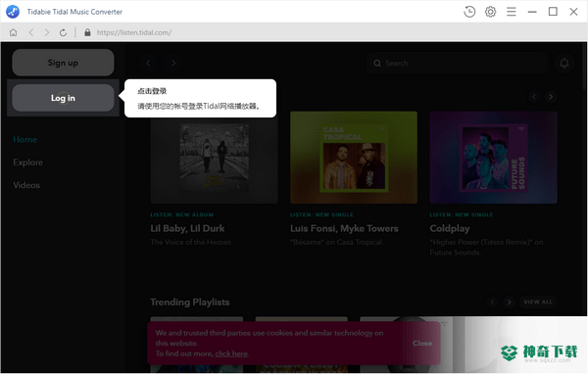
Task: Open notifications bell icon
Action: point(564,63)
